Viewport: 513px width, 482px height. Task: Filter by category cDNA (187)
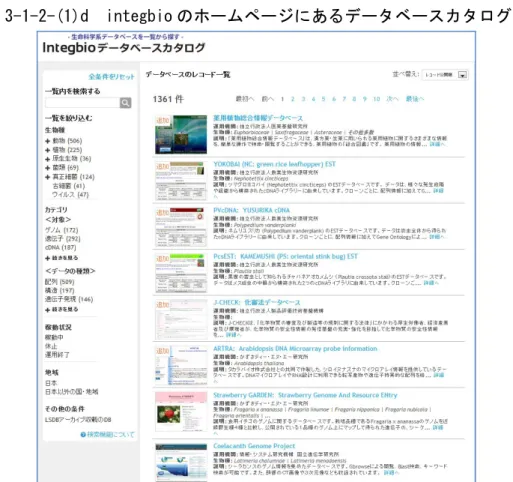(60, 247)
